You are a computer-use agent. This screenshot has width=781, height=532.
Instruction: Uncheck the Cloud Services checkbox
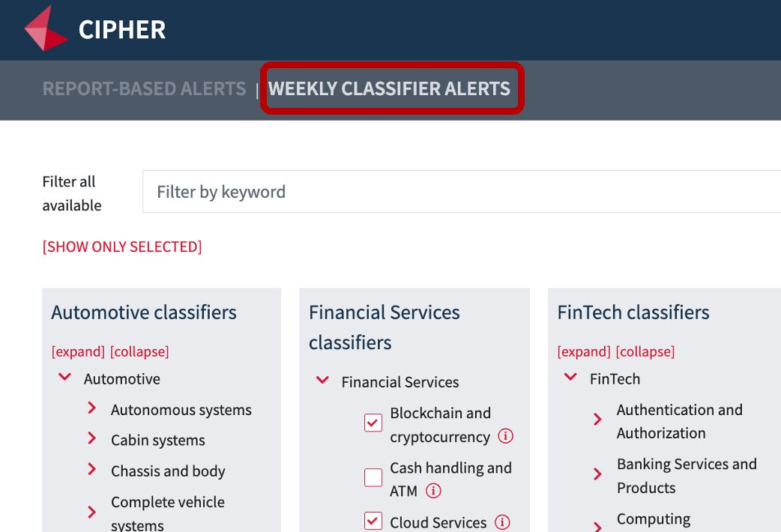point(373,521)
